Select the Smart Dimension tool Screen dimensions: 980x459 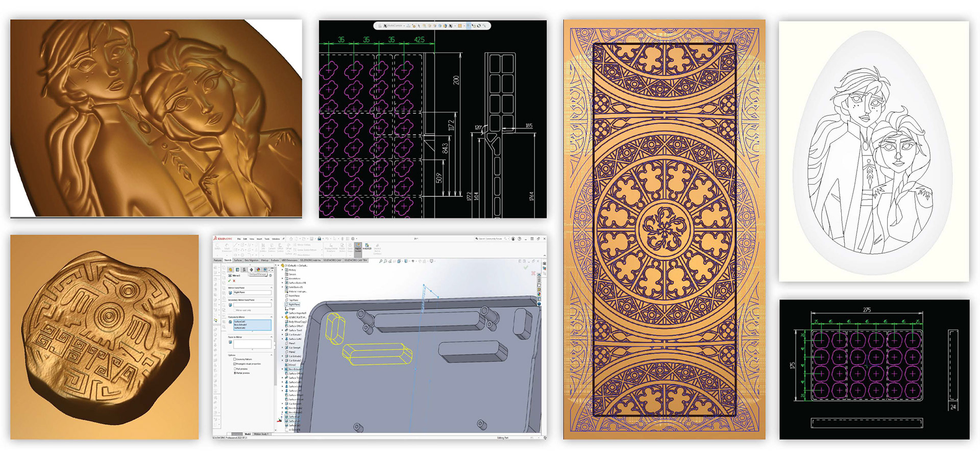click(x=227, y=248)
